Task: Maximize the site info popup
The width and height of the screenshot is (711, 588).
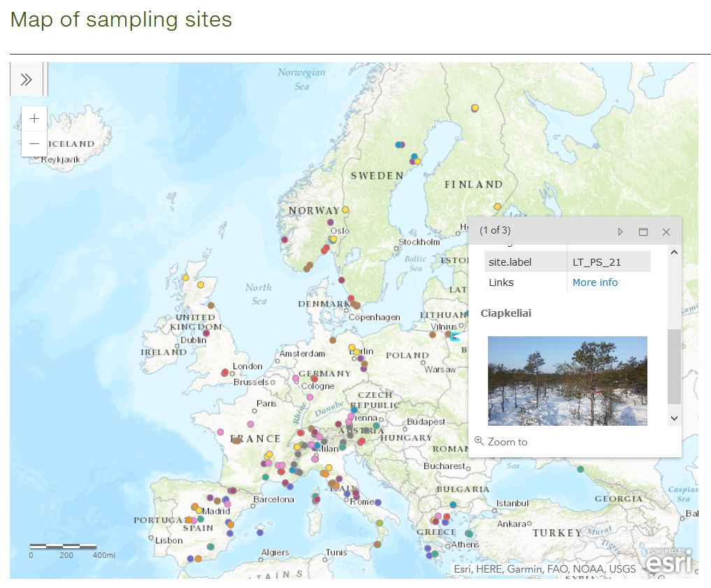Action: tap(643, 231)
